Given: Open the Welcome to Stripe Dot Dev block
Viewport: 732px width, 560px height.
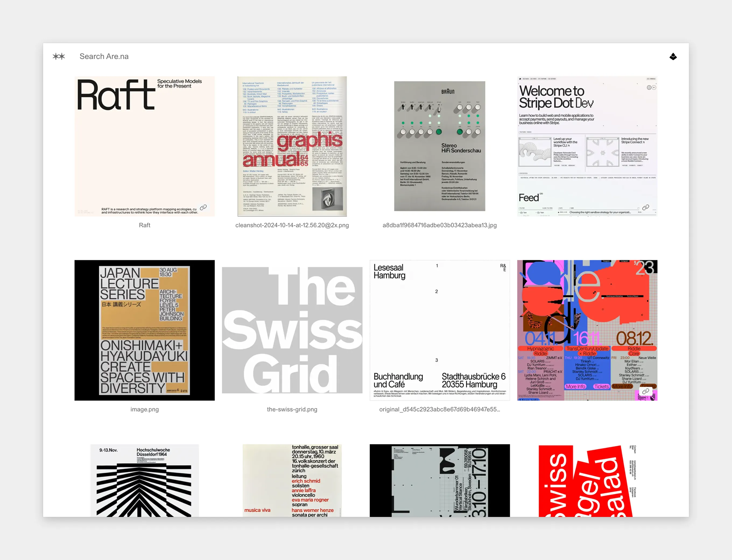Looking at the screenshot, I should [587, 146].
